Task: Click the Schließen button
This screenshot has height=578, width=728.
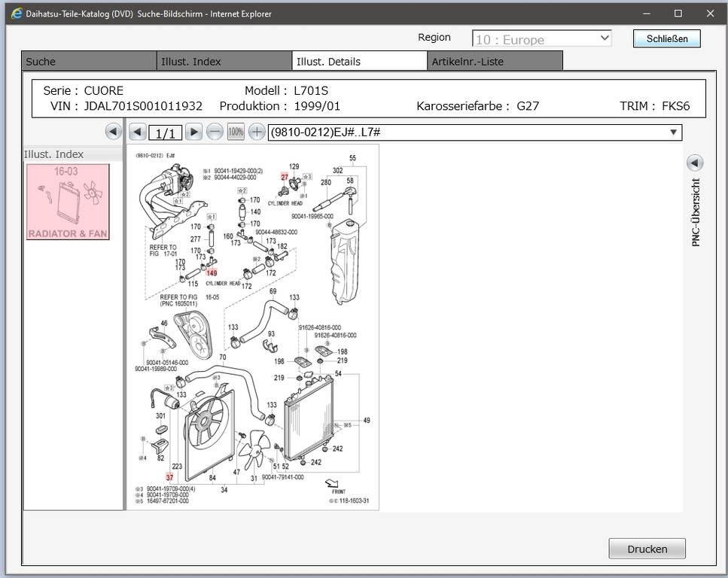Action: tap(667, 38)
